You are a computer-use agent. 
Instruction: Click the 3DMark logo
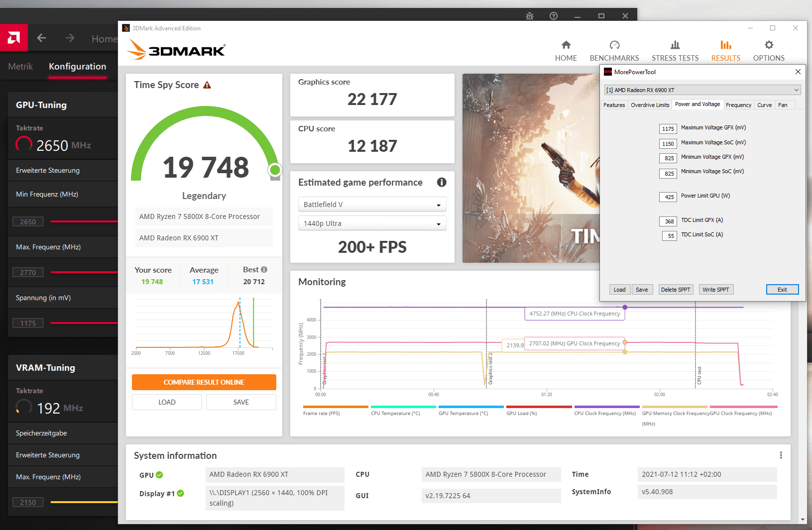177,49
